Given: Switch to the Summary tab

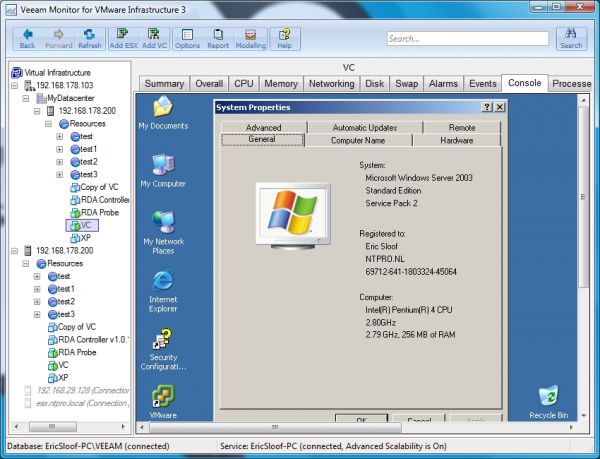Looking at the screenshot, I should click(164, 84).
